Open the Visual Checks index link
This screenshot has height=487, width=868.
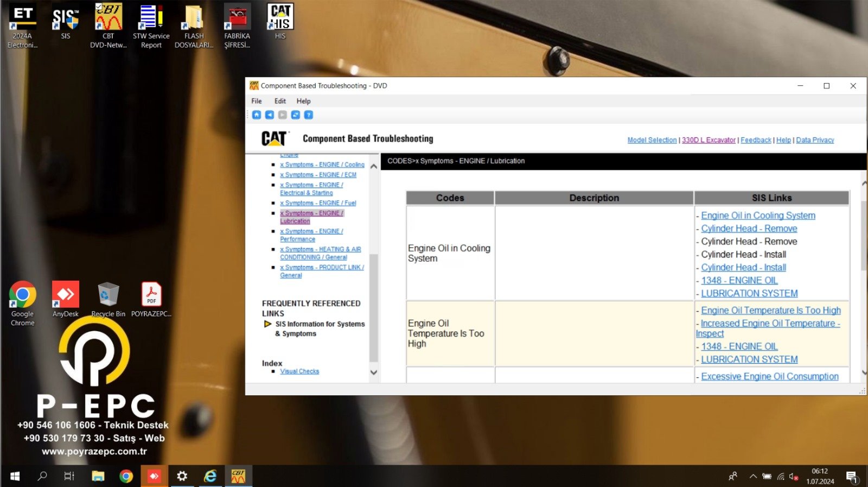(299, 371)
